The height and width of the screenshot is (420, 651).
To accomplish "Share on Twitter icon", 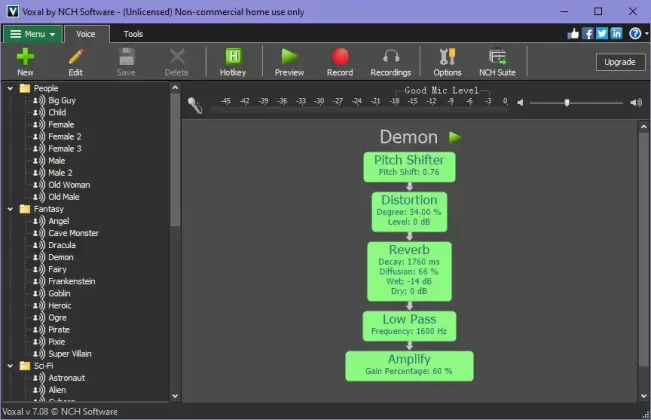I will [602, 34].
